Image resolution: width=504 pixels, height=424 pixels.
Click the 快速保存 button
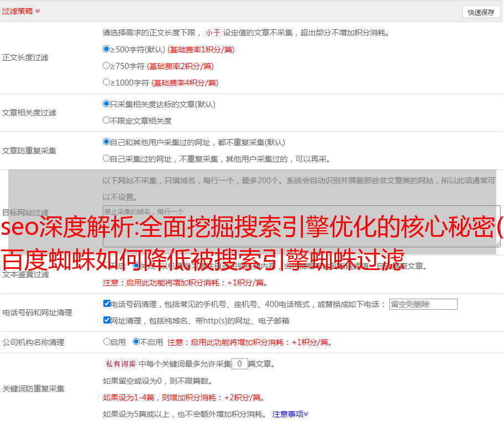pos(481,12)
